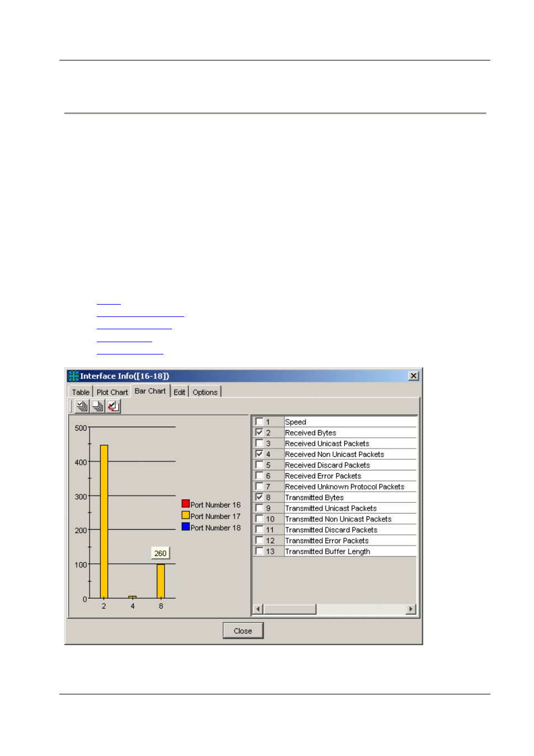Click the select-all checkboxes toolbar icon
This screenshot has height=756, width=534.
point(82,406)
